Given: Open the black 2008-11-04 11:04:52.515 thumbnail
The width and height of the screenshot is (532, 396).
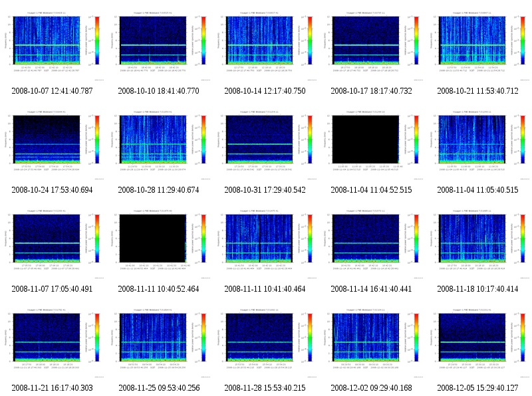Looking at the screenshot, I should (371, 145).
